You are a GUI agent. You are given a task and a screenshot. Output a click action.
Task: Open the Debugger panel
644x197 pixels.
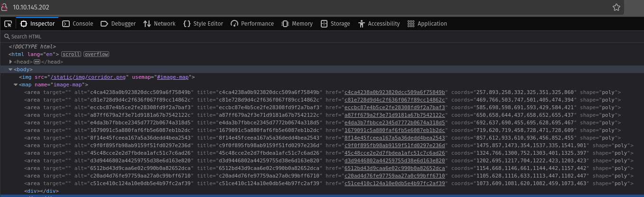tap(118, 24)
